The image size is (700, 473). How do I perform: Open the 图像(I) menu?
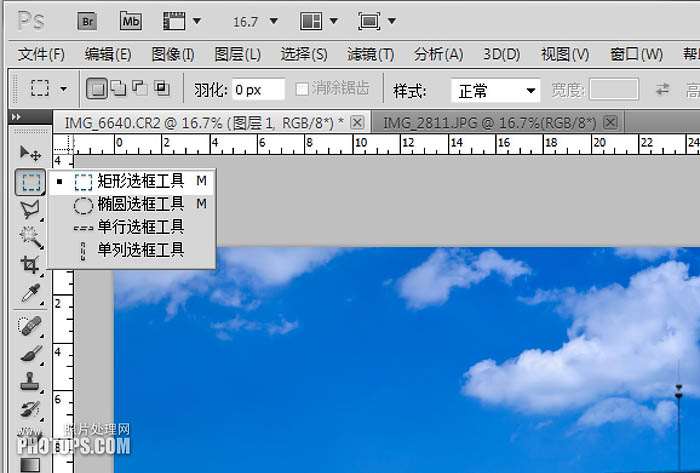tap(173, 54)
